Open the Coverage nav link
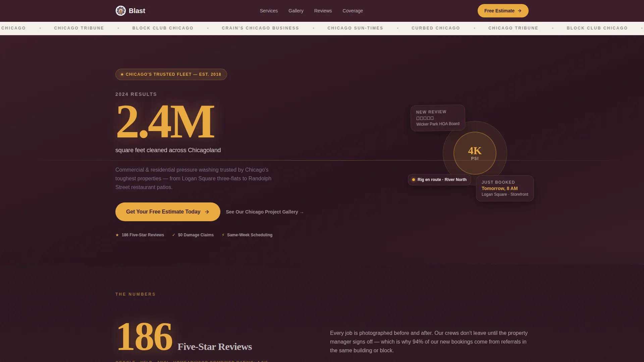The width and height of the screenshot is (644, 362). pos(353,11)
